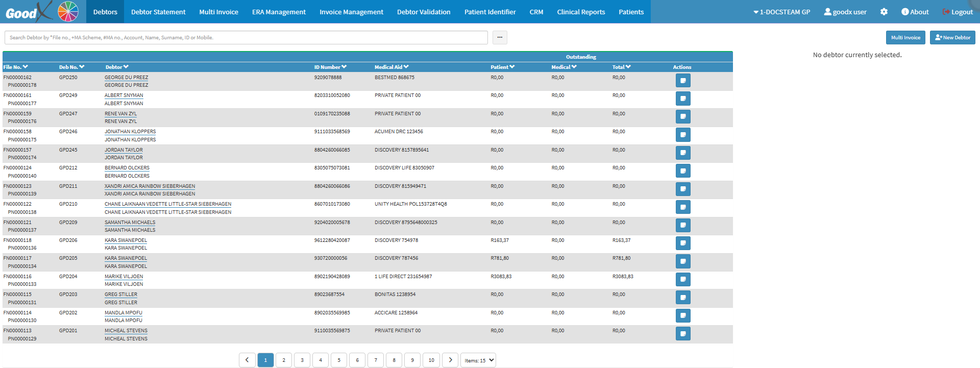Open the settings gear icon
This screenshot has height=368, width=980.
[x=884, y=12]
